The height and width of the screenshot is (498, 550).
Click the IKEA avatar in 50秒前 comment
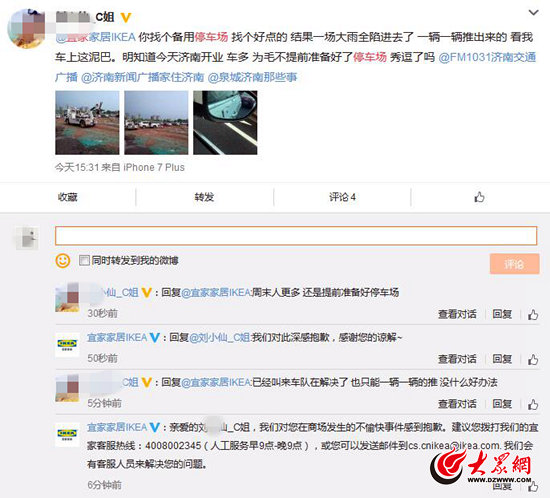point(67,345)
